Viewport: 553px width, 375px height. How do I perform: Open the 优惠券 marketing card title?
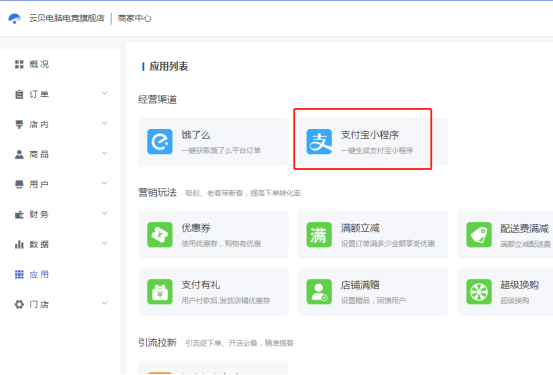click(196, 228)
